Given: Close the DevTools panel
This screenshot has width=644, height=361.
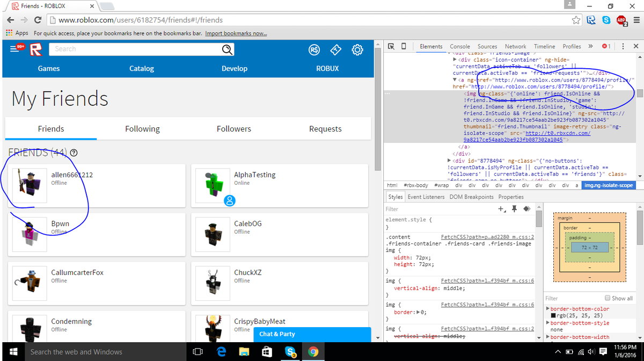Looking at the screenshot, I should point(636,46).
